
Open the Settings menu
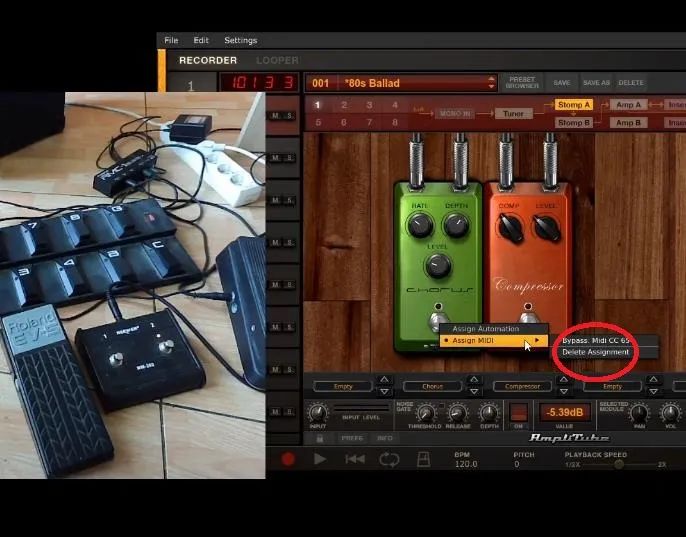pyautogui.click(x=241, y=40)
